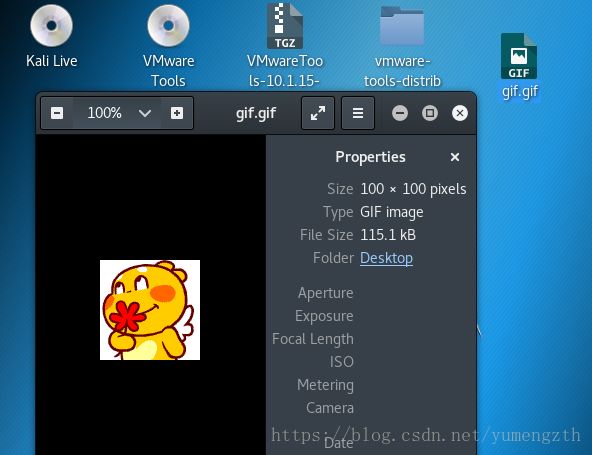Click the Focal Length label in Properties
The width and height of the screenshot is (592, 455).
click(313, 339)
